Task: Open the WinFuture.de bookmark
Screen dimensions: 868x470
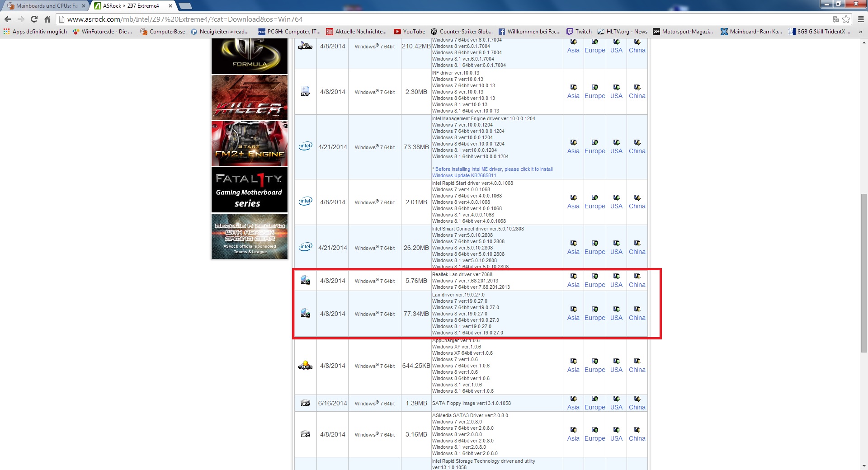Action: [x=102, y=32]
